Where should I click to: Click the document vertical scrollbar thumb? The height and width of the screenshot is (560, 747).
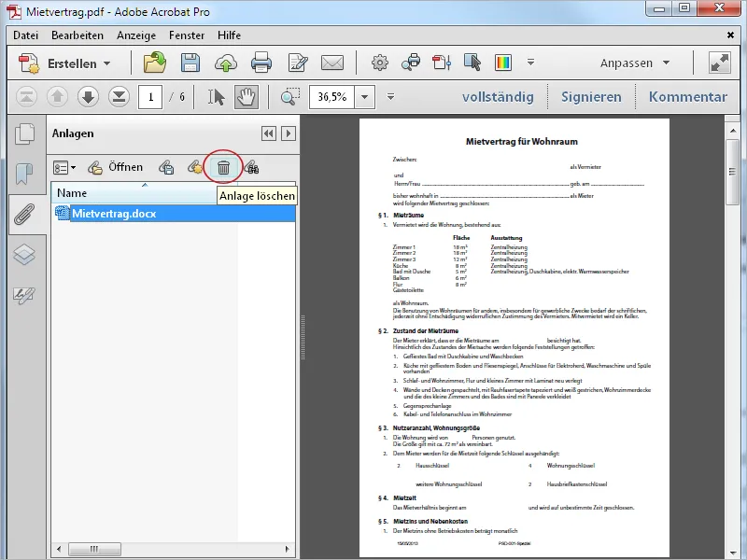[x=732, y=172]
